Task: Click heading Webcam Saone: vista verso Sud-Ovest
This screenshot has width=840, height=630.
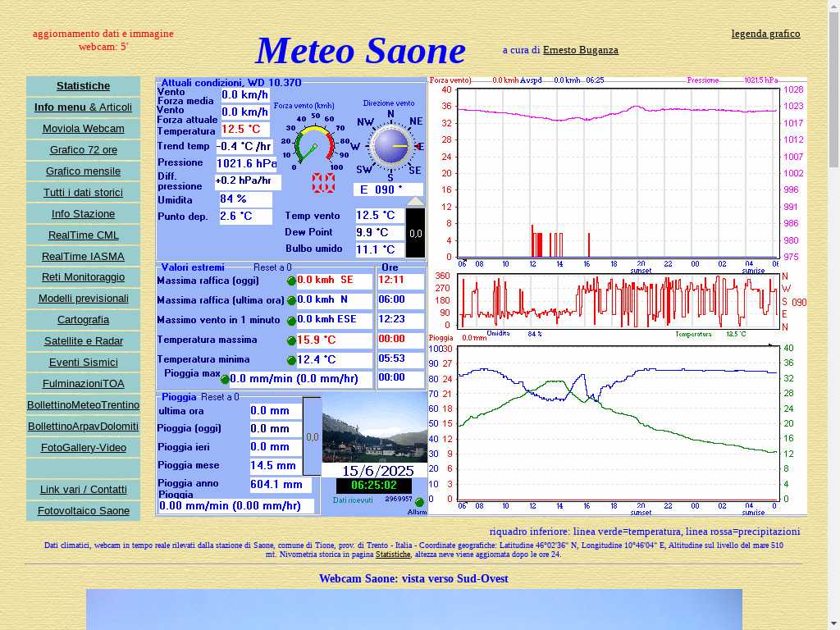Action: [x=413, y=578]
